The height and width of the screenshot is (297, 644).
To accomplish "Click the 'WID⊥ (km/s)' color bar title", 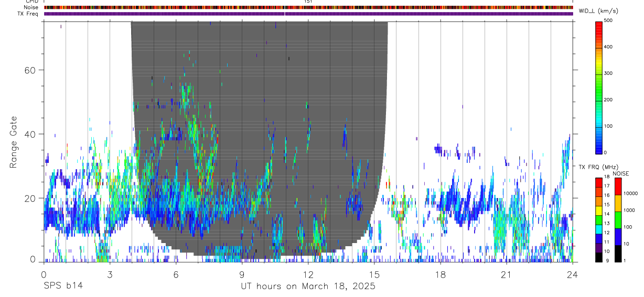I will (598, 10).
